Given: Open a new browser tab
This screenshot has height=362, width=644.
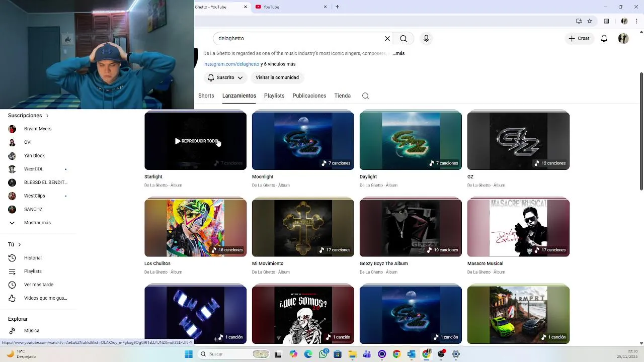Looking at the screenshot, I should (x=337, y=7).
